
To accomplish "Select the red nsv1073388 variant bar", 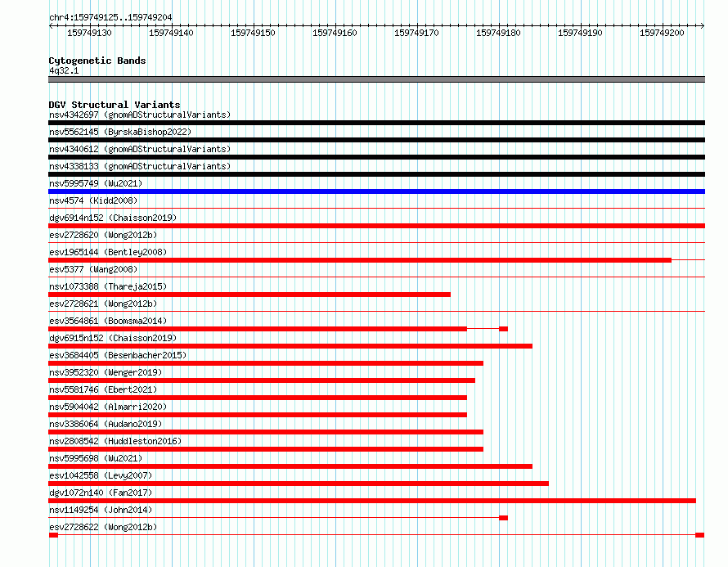I will pos(249,295).
